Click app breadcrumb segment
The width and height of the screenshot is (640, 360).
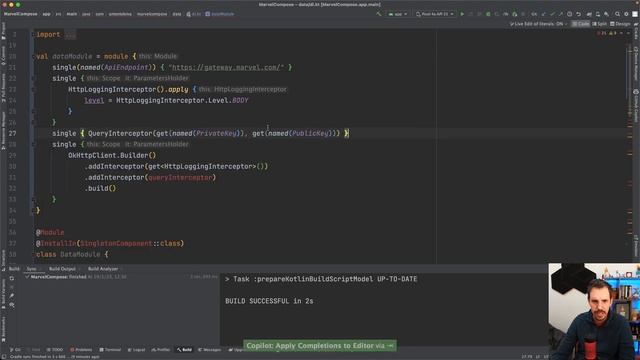point(47,14)
